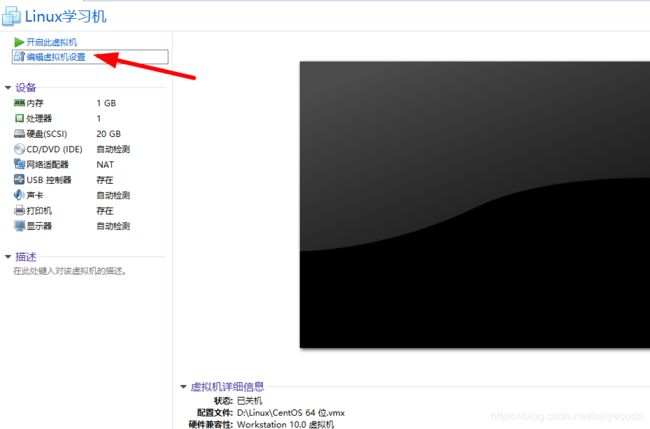Click the processor 处理器 device icon
The height and width of the screenshot is (429, 650).
pos(19,118)
